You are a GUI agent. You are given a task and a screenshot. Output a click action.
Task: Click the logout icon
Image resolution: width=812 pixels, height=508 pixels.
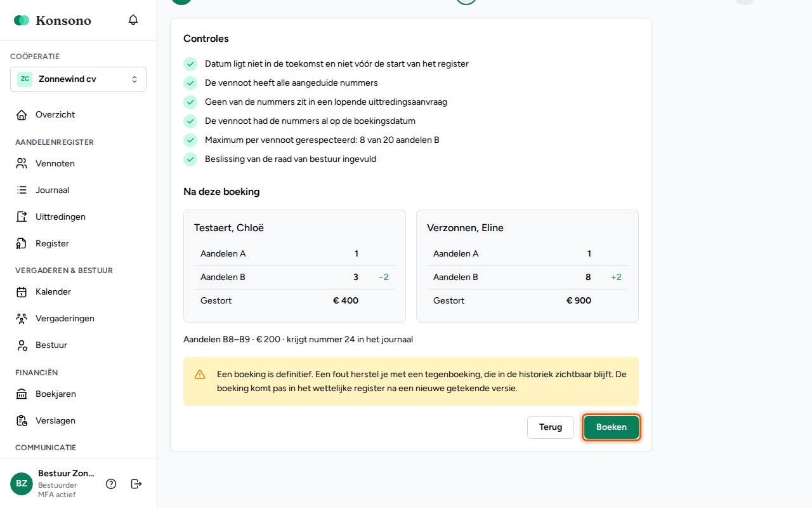136,484
